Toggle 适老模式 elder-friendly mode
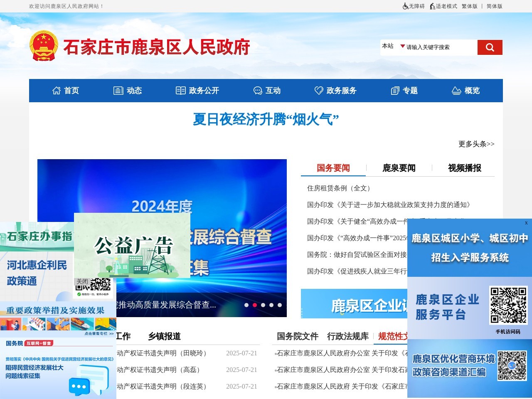The height and width of the screenshot is (399, 532). [x=443, y=6]
